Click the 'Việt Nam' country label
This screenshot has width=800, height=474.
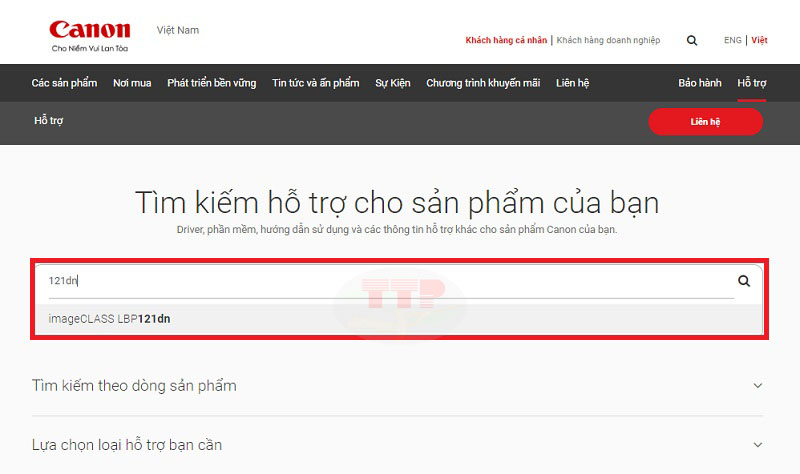[x=178, y=30]
